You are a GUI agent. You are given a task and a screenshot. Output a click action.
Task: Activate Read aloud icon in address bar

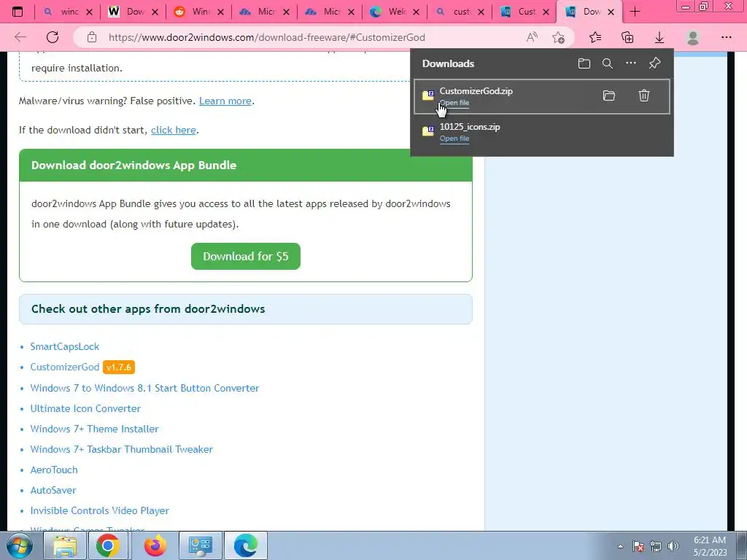[x=532, y=37]
